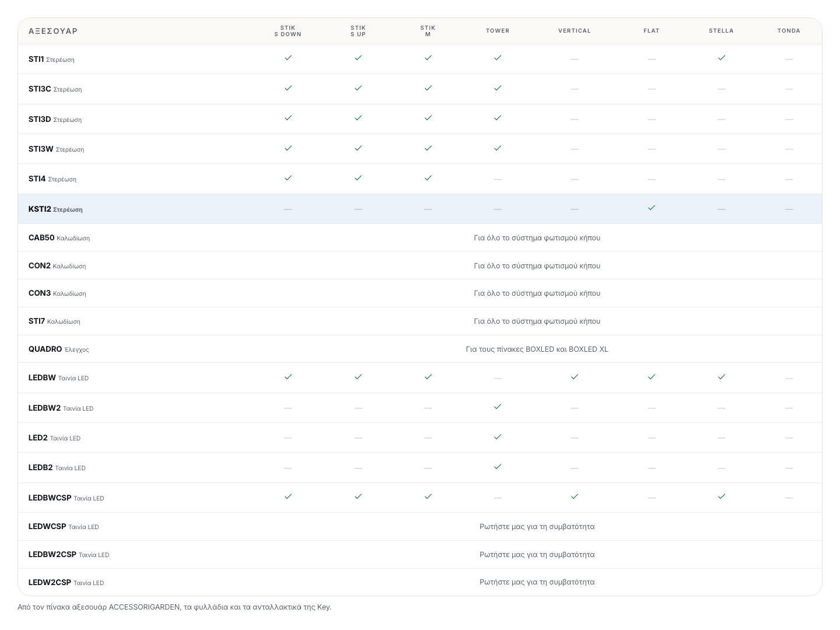This screenshot has height=630, width=840.
Task: Click the LEDBWCSP checkmark under VERTICAL
Action: pos(575,496)
